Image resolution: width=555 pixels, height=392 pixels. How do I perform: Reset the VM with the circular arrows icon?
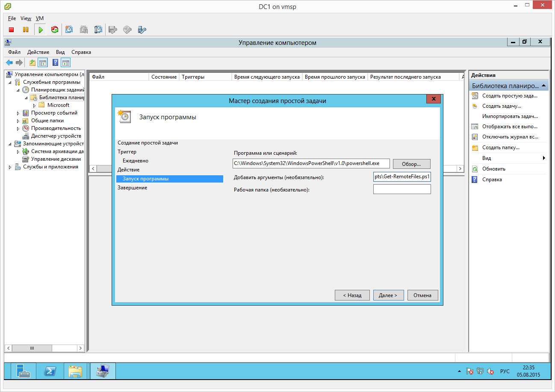(x=54, y=29)
